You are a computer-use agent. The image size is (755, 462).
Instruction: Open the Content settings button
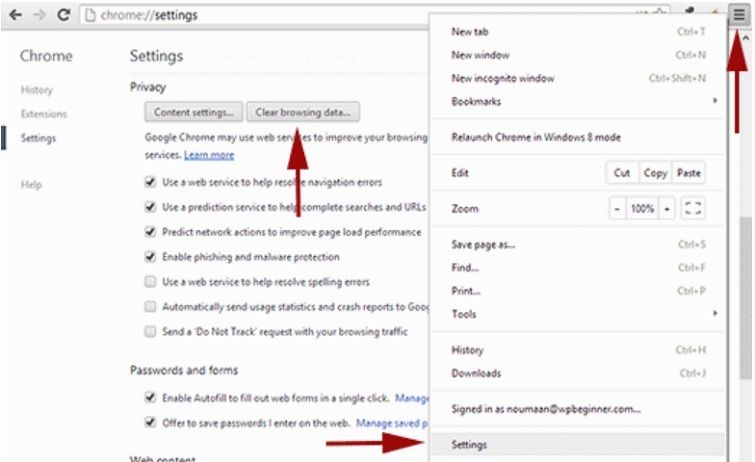pyautogui.click(x=193, y=112)
